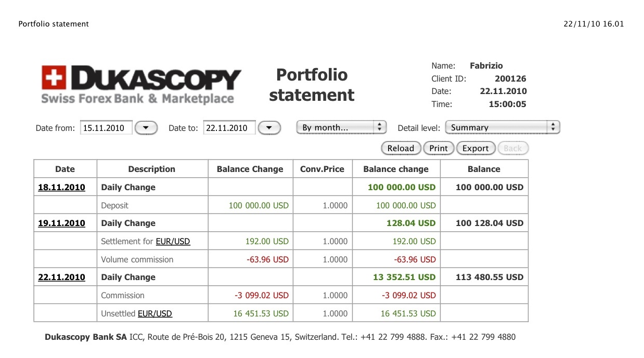Click into the Date to field

(x=229, y=128)
